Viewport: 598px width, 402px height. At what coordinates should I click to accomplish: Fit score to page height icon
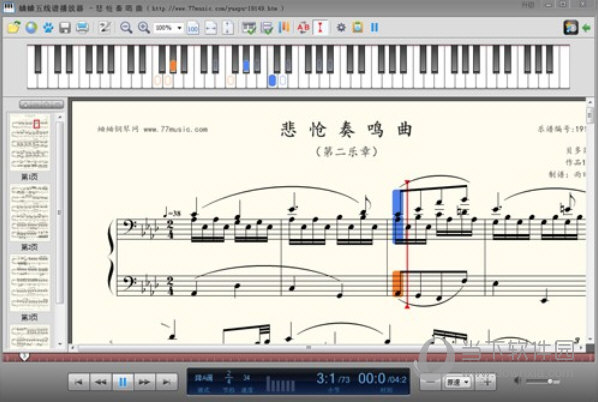228,27
